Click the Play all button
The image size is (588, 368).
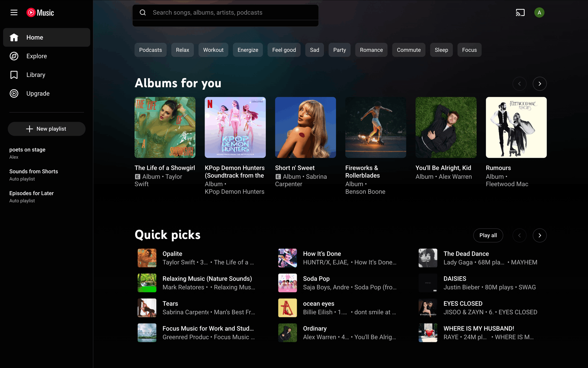pos(488,236)
